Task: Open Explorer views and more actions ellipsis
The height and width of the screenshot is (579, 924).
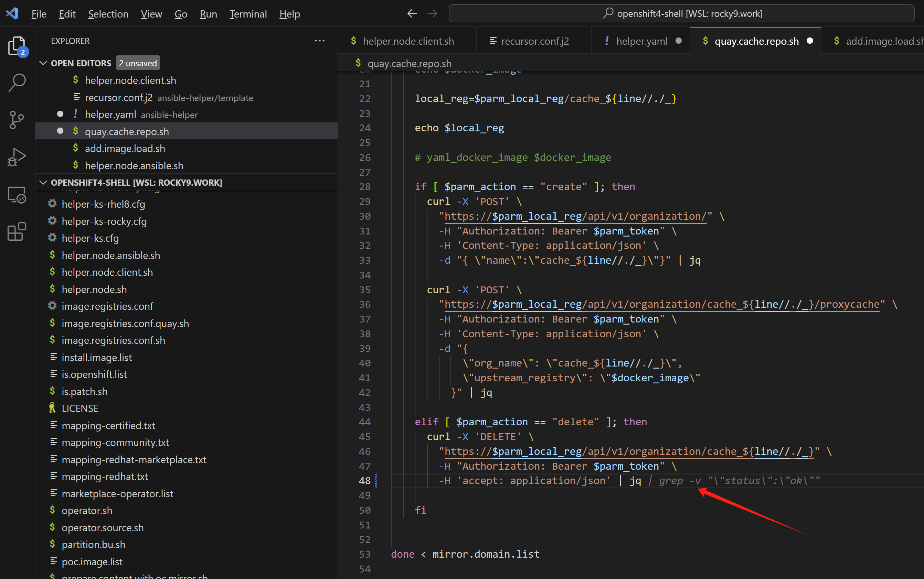Action: click(319, 41)
